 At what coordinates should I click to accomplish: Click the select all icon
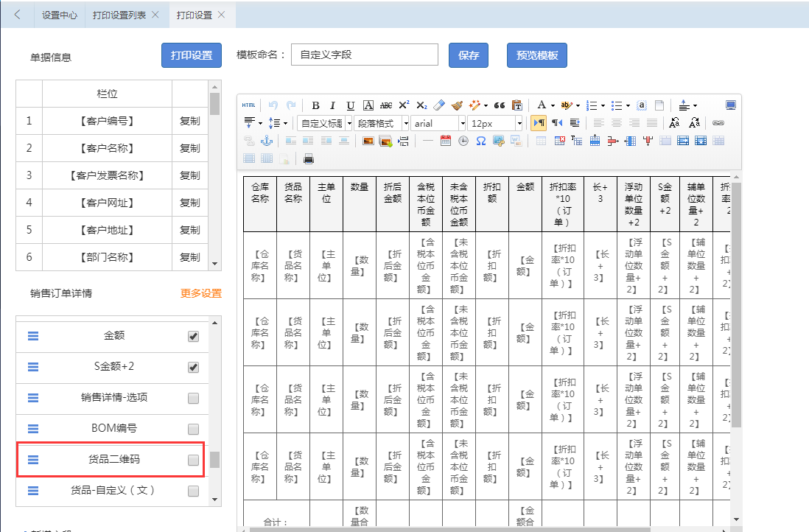pyautogui.click(x=641, y=105)
